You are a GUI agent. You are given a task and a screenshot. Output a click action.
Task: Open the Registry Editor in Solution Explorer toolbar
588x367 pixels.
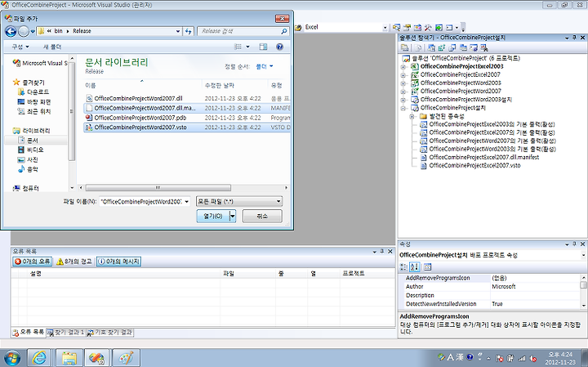click(x=441, y=47)
